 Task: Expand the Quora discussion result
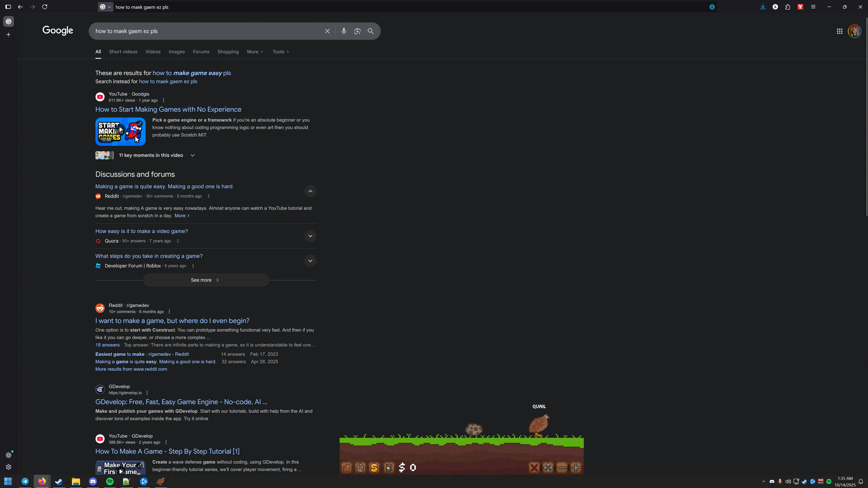coord(310,236)
